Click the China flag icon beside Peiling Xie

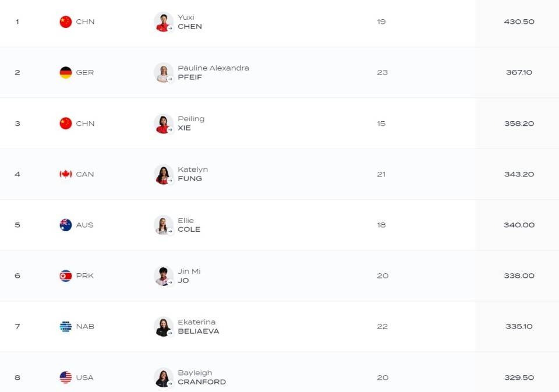[66, 123]
